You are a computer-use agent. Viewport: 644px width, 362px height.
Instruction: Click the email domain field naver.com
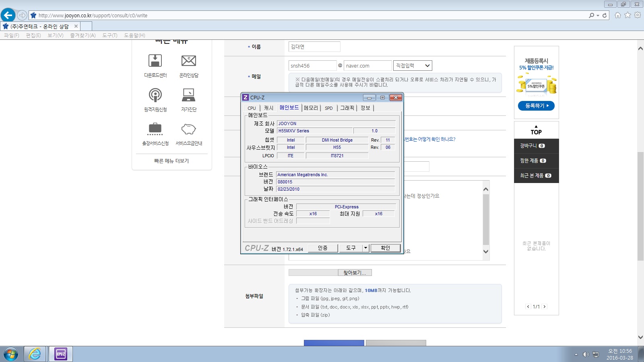tap(367, 66)
